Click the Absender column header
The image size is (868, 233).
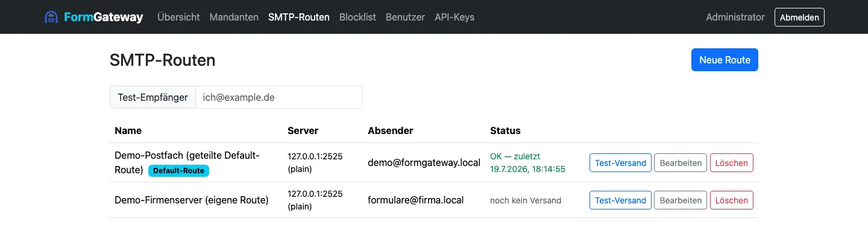coord(391,130)
